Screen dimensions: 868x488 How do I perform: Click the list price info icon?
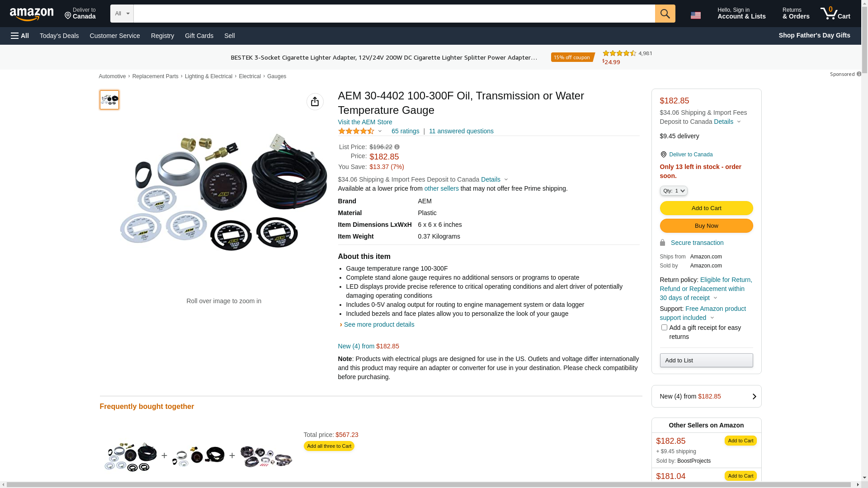click(397, 147)
